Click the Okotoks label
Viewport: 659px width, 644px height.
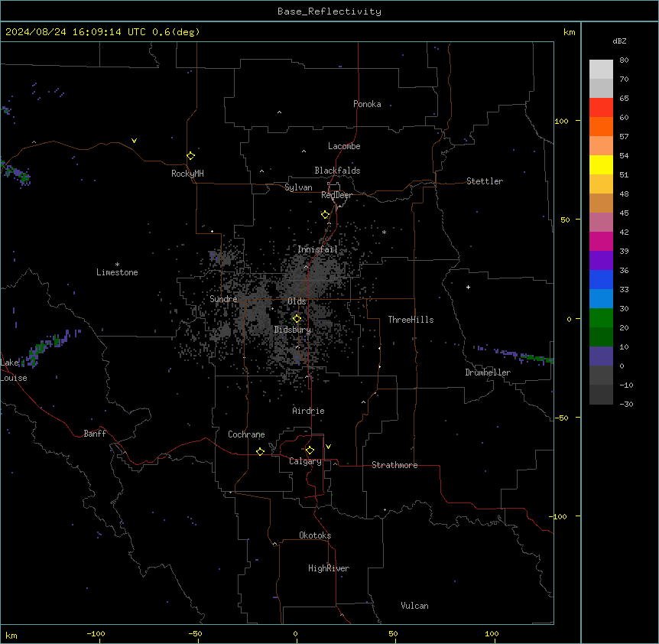315,535
